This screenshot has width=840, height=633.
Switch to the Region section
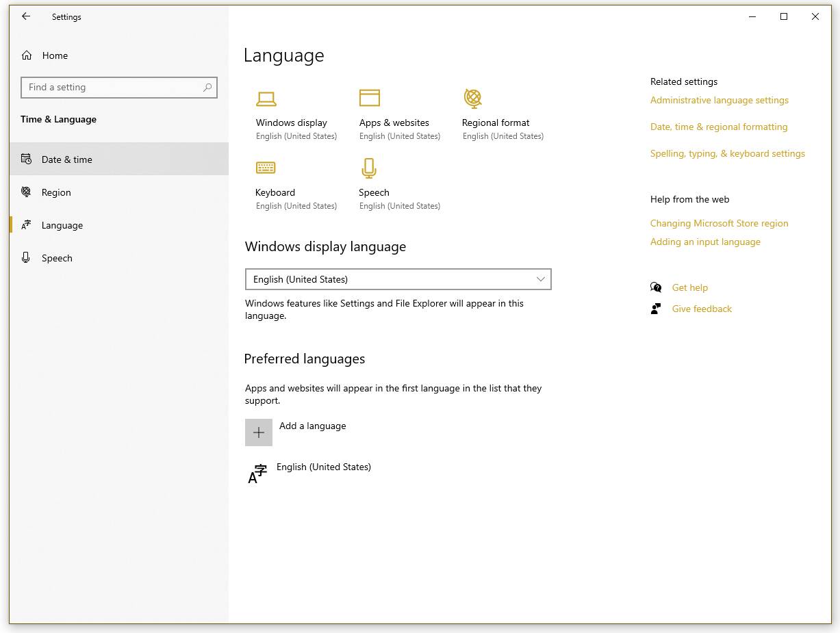pyautogui.click(x=56, y=192)
